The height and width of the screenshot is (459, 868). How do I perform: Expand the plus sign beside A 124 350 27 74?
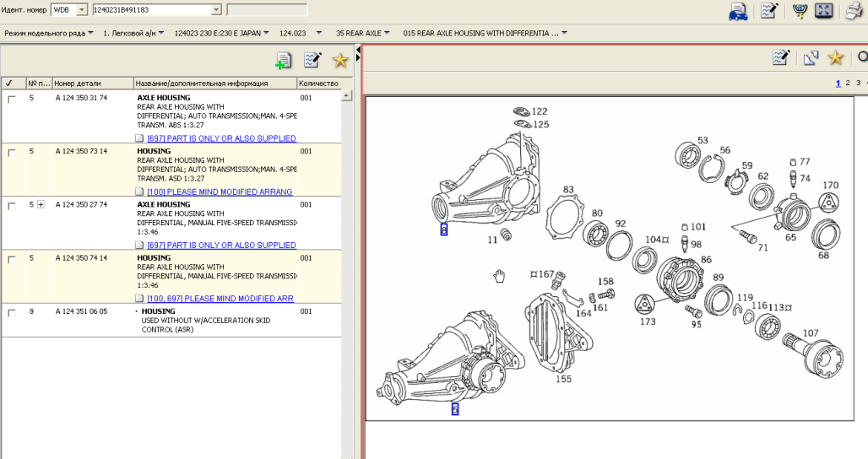(x=40, y=205)
